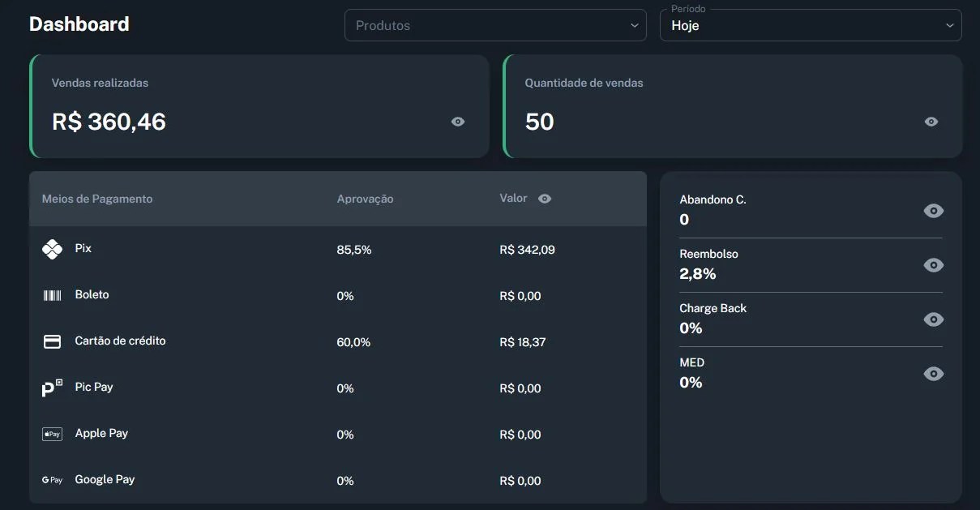
Task: Click the R$ 360,46 total sales amount
Action: coord(109,122)
